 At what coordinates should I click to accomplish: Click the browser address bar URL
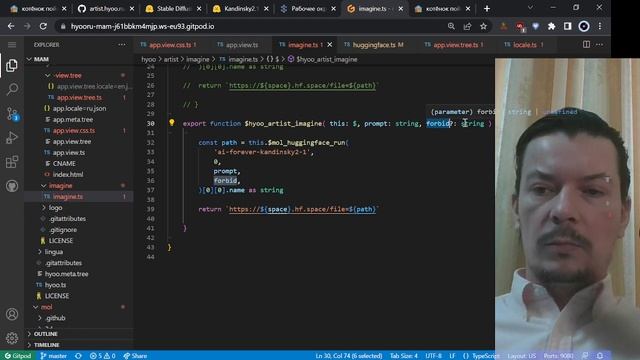pyautogui.click(x=142, y=26)
